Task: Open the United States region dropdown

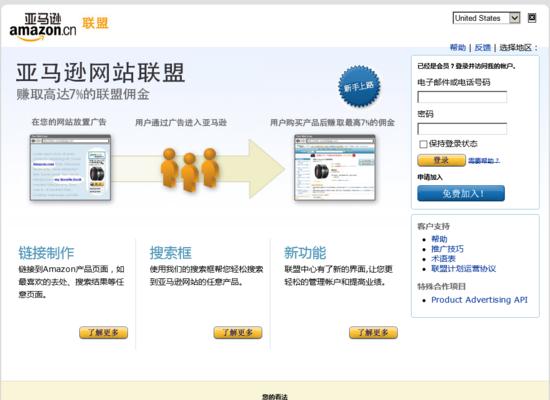Action: tap(486, 18)
